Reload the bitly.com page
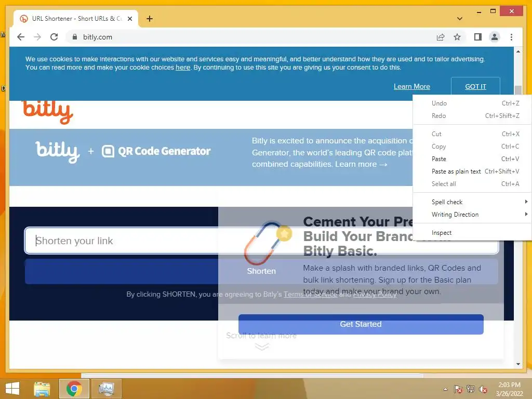This screenshot has height=399, width=532. tap(54, 37)
